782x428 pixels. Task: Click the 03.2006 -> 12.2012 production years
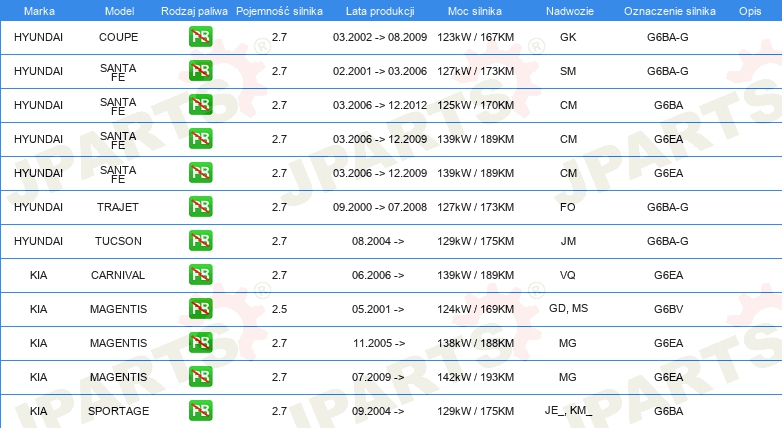[x=380, y=105]
